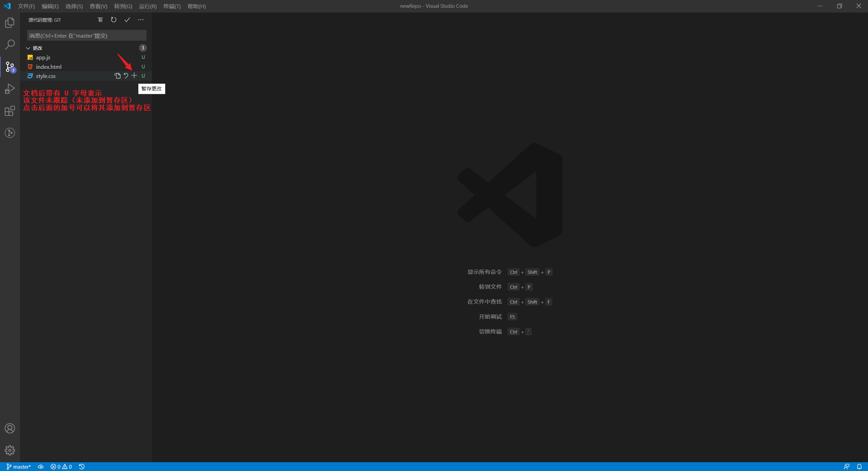868x471 pixels.
Task: Open the Explorer view in activity bar
Action: coord(10,23)
